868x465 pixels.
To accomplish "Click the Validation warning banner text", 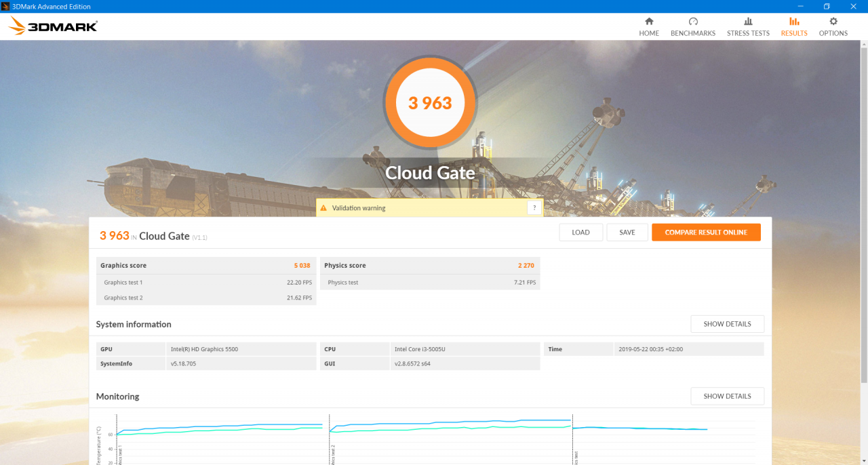I will coord(359,208).
